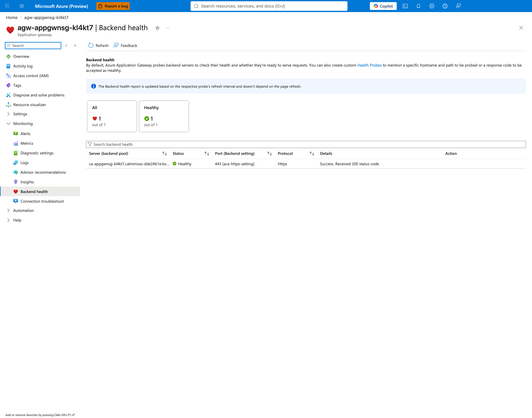Open the hamburger portal menu
This screenshot has width=532, height=418.
pyautogui.click(x=22, y=6)
